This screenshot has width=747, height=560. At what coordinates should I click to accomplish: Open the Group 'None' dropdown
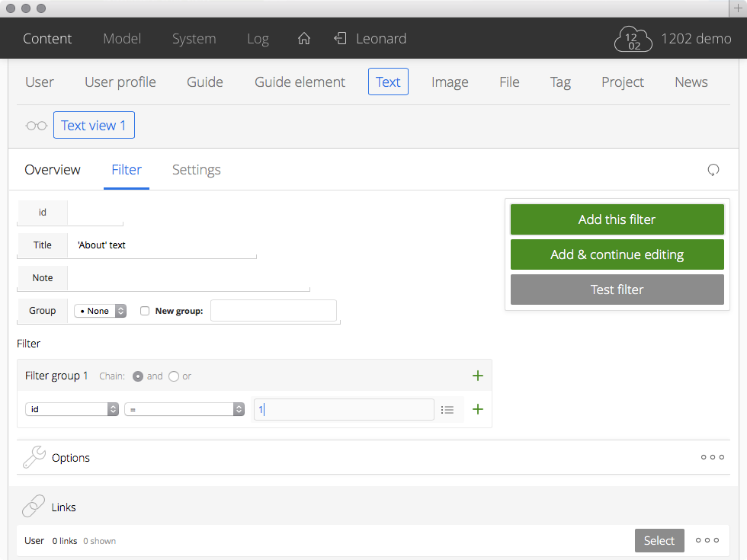[100, 311]
